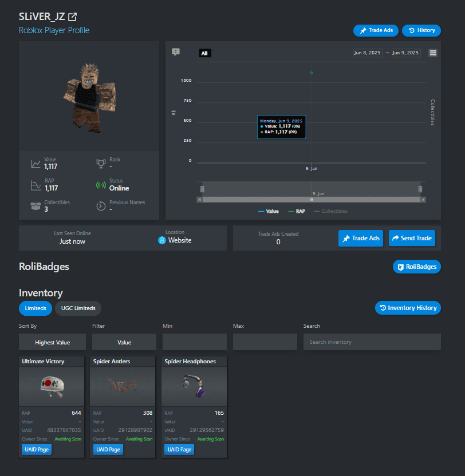
Task: Open the Filter Value dropdown
Action: [124, 342]
